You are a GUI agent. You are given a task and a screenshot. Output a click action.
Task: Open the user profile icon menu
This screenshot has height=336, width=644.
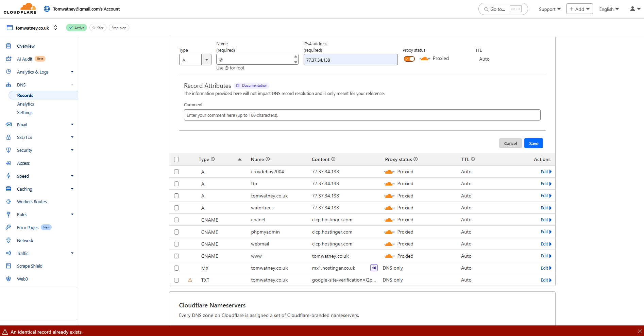(x=635, y=9)
